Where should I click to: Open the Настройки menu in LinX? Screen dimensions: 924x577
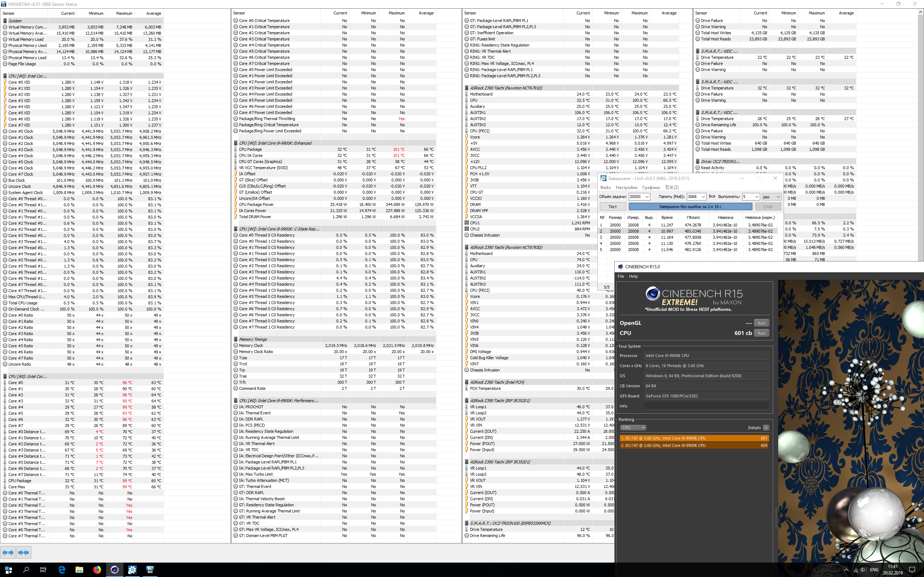626,188
